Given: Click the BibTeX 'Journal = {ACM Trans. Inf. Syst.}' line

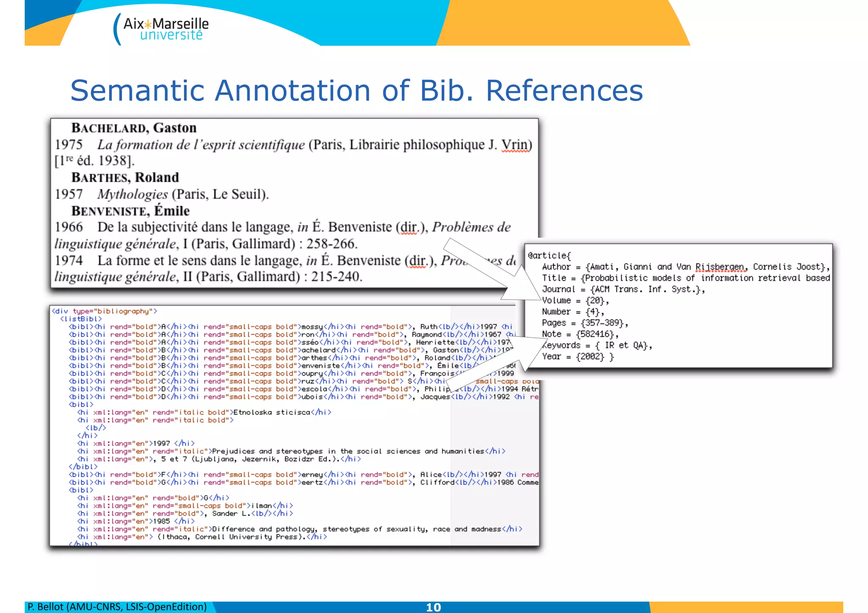Looking at the screenshot, I should 623,289.
